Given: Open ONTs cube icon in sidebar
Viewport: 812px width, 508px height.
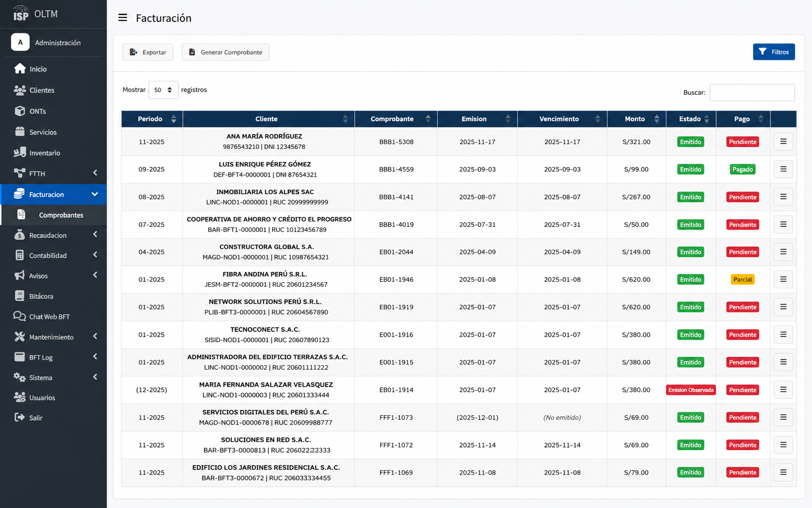Looking at the screenshot, I should 20,111.
